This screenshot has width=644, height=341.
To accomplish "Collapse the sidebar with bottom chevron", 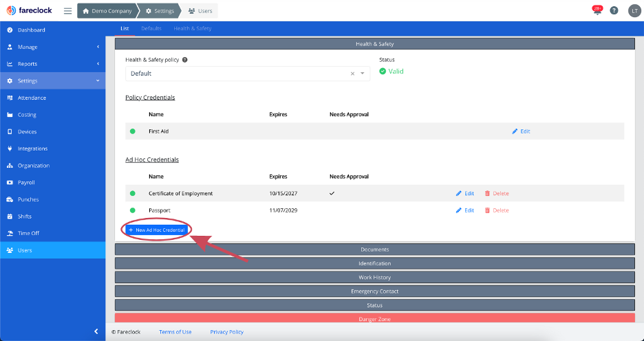I will pyautogui.click(x=96, y=331).
